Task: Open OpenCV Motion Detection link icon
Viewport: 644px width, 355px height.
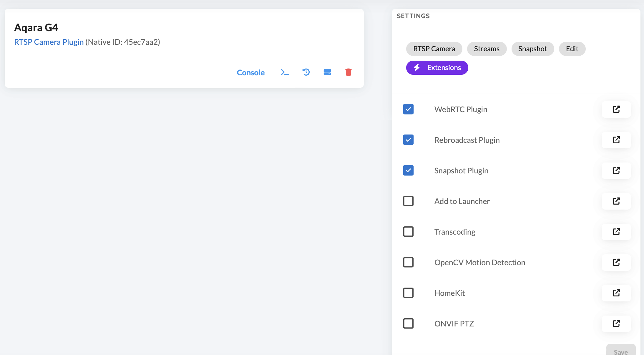Action: coord(616,263)
